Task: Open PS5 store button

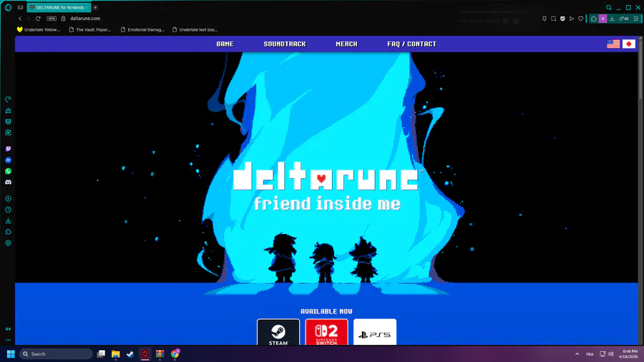Action: tap(375, 332)
